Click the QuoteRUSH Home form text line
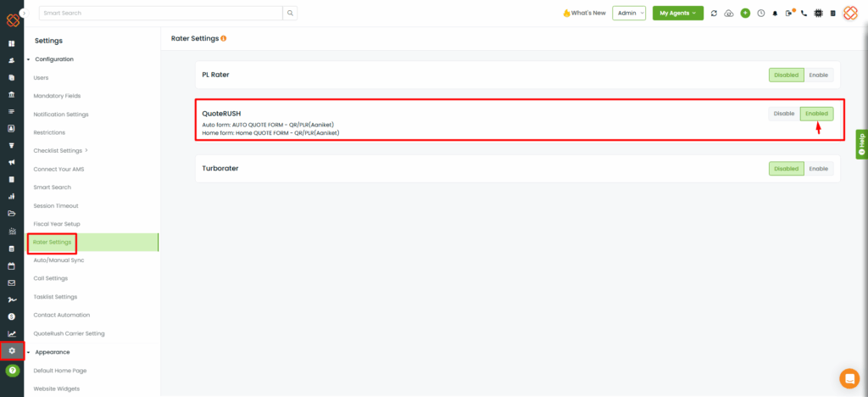Viewport: 868px width, 397px height. tap(270, 133)
